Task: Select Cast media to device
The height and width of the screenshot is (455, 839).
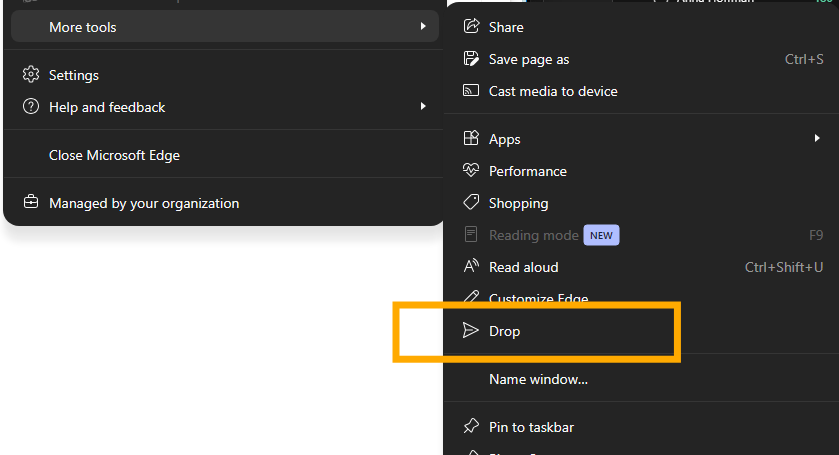Action: click(x=641, y=91)
